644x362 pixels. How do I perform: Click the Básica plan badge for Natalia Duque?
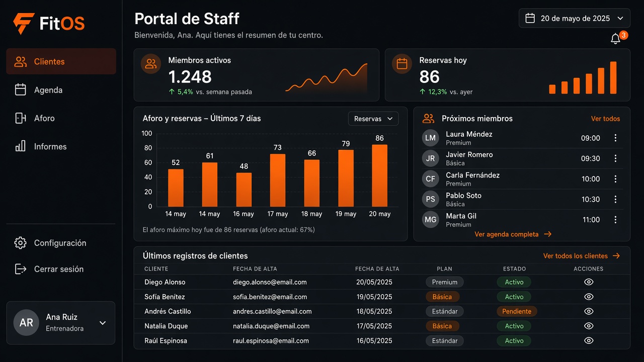click(x=442, y=326)
